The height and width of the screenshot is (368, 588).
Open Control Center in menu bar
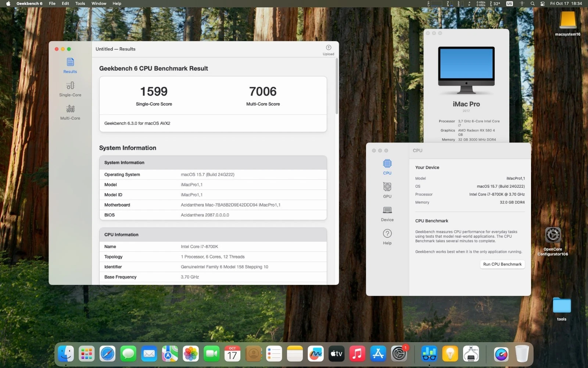coord(542,3)
